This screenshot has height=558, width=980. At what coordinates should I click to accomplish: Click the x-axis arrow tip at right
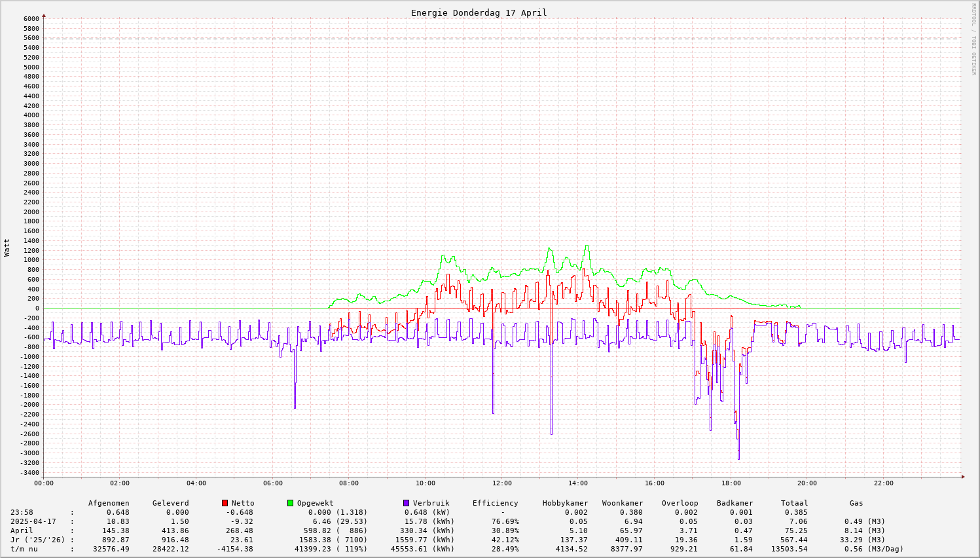tap(962, 477)
